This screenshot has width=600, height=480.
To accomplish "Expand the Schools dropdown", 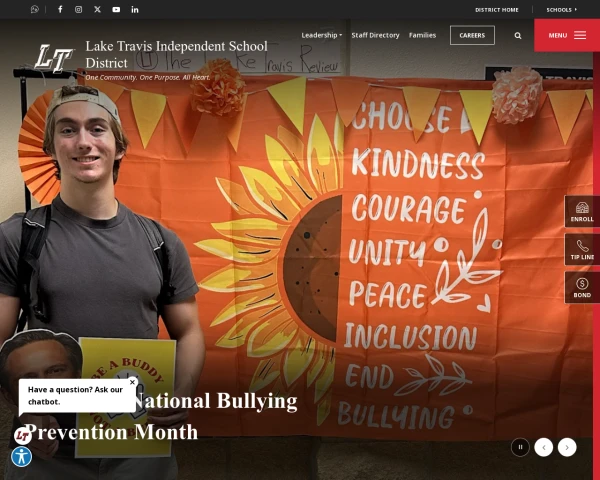I will coord(561,10).
